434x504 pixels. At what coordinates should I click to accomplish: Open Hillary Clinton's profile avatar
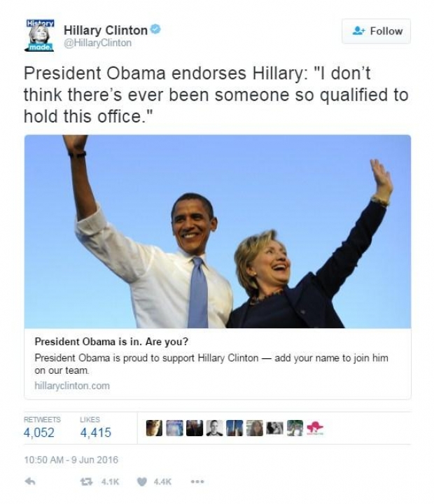point(39,35)
